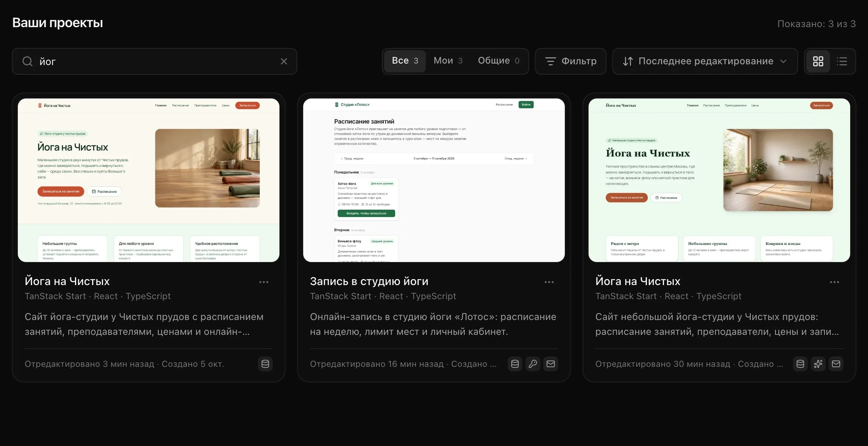This screenshot has height=446, width=868.
Task: Click mail icon on 'Запись в студию йоги' card
Action: click(x=551, y=364)
